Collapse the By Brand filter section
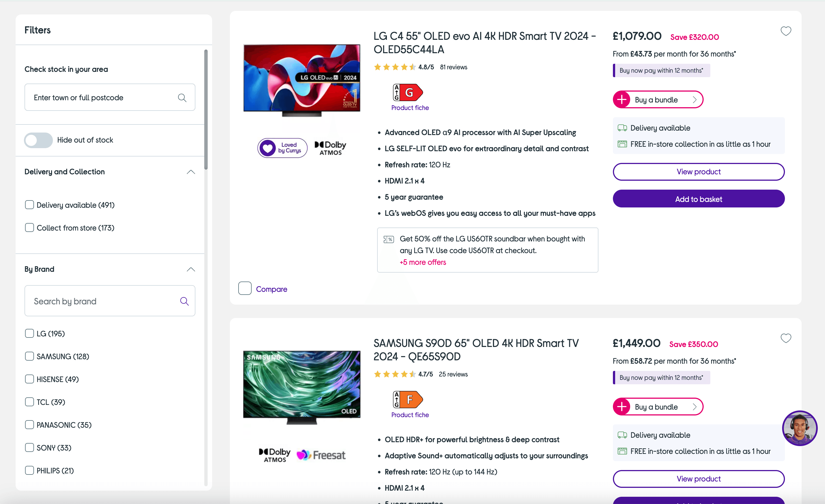The height and width of the screenshot is (504, 825). (191, 269)
